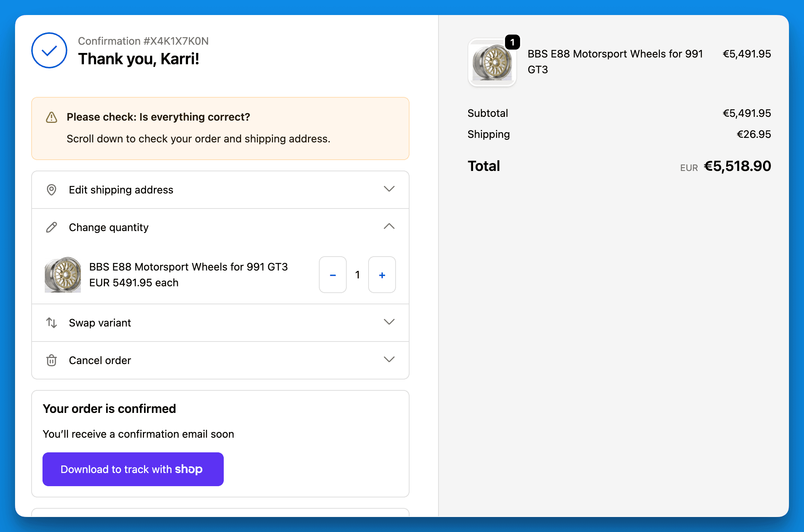The image size is (804, 532).
Task: Expand the Edit shipping address chevron
Action: click(389, 189)
